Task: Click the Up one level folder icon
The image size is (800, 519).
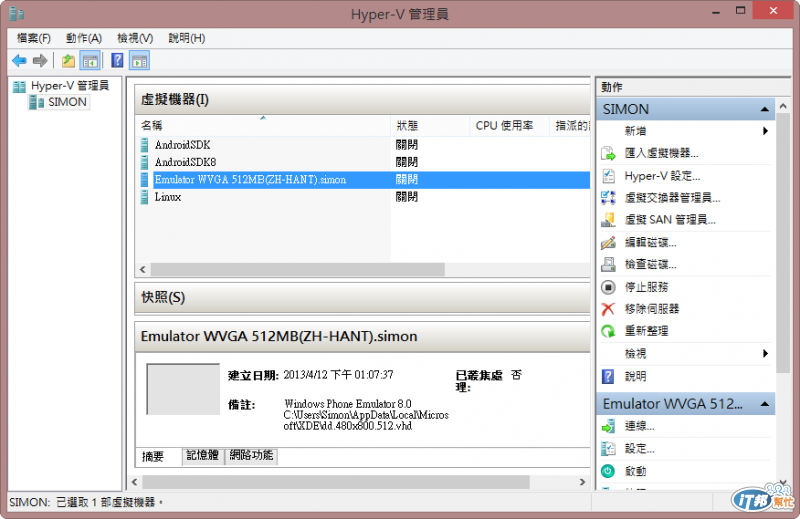Action: coord(68,61)
